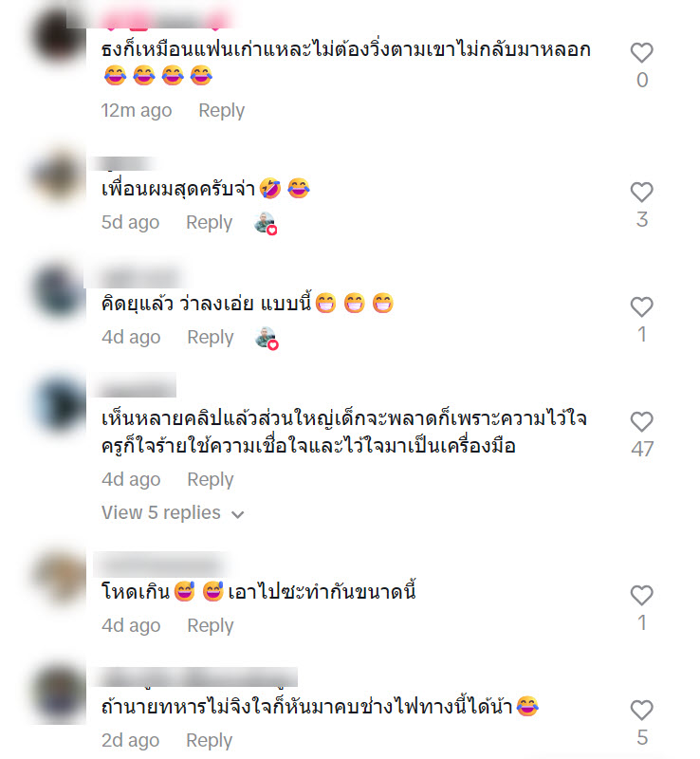
Task: Reply to the first comment posted 4d ago
Action: pos(211,337)
